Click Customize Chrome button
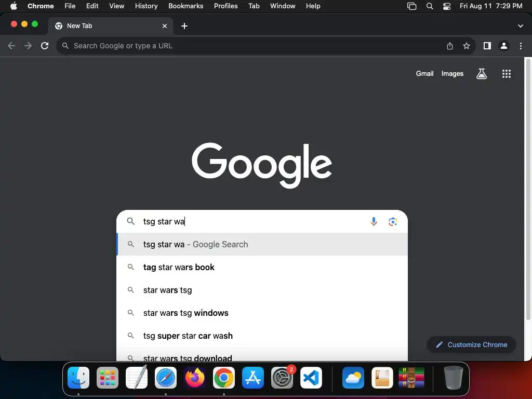This screenshot has height=399, width=532. click(x=472, y=345)
